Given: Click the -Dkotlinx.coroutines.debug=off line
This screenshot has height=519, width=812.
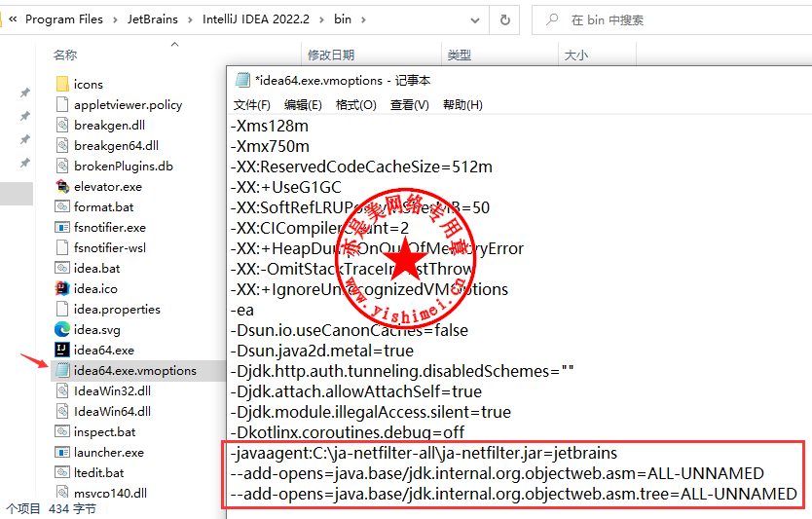Looking at the screenshot, I should pos(348,432).
